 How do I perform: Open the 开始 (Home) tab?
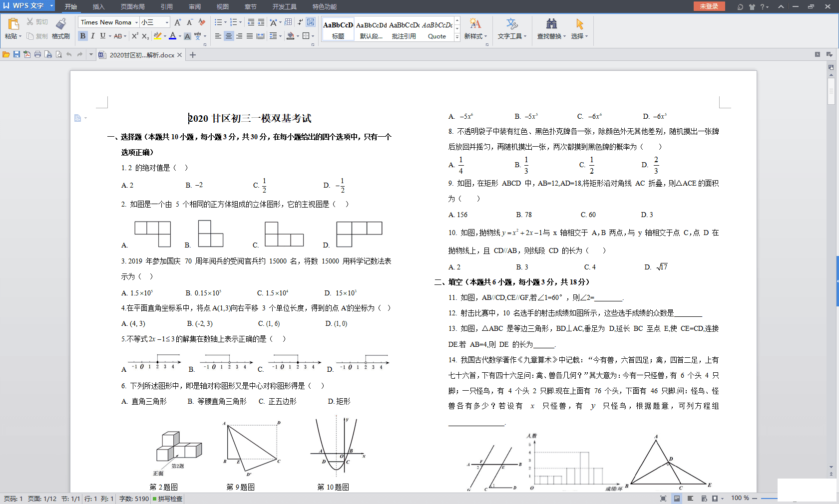click(x=71, y=6)
